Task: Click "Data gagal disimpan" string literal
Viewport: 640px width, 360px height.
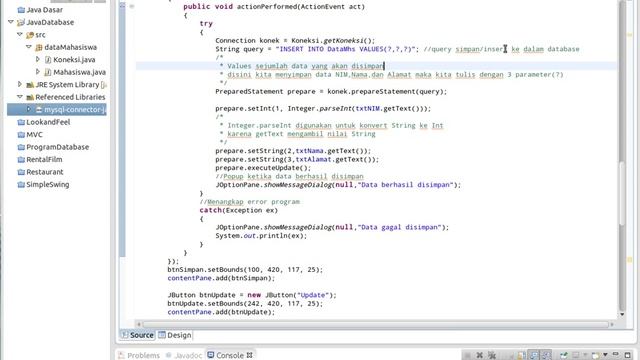Action: pyautogui.click(x=400, y=227)
